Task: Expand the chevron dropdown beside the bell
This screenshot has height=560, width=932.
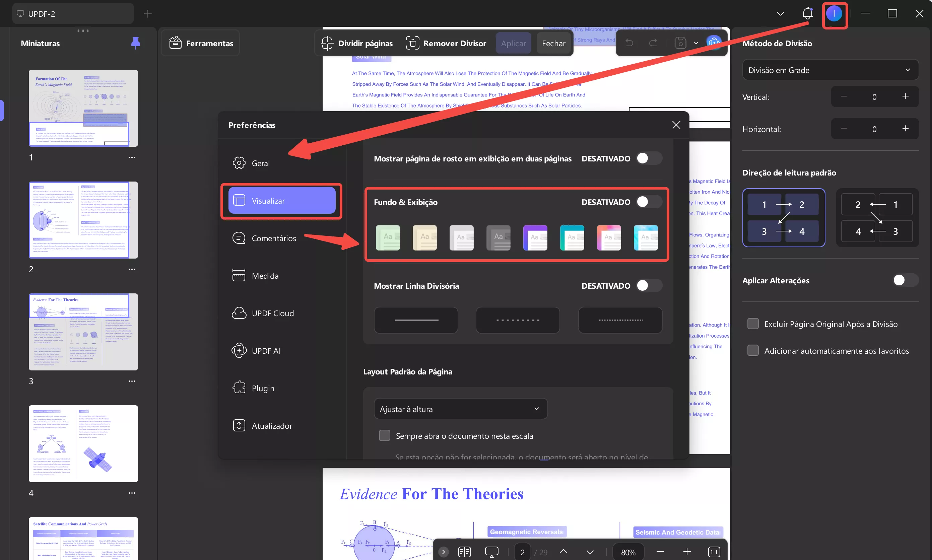Action: click(781, 14)
